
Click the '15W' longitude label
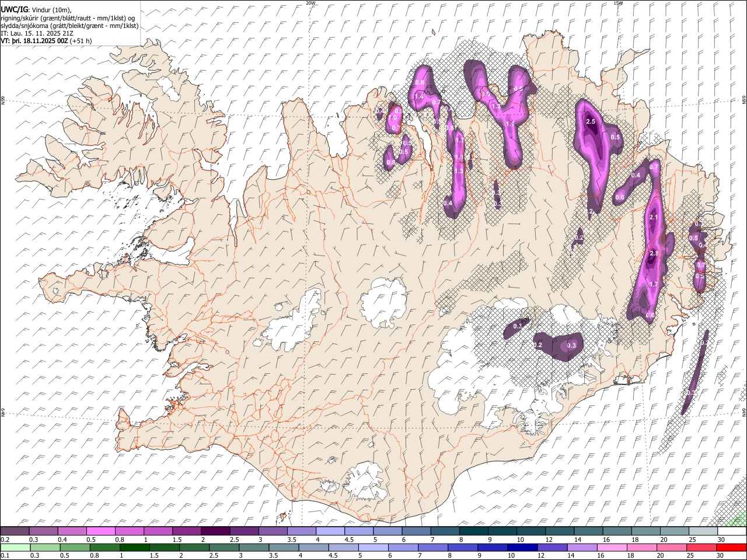click(618, 3)
